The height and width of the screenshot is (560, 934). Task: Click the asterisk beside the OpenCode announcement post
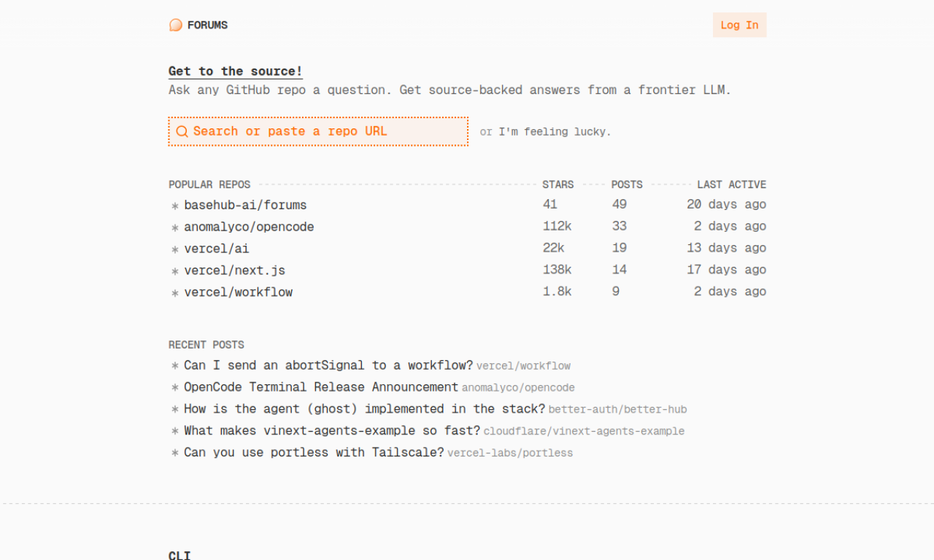coord(174,387)
